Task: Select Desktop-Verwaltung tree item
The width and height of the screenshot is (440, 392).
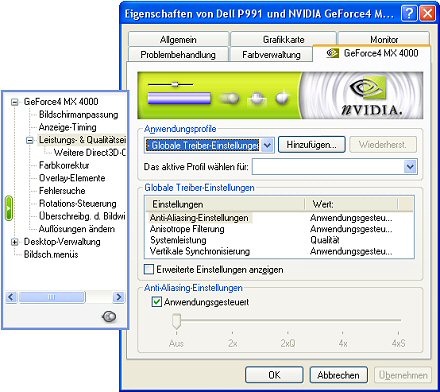Action: (x=62, y=242)
